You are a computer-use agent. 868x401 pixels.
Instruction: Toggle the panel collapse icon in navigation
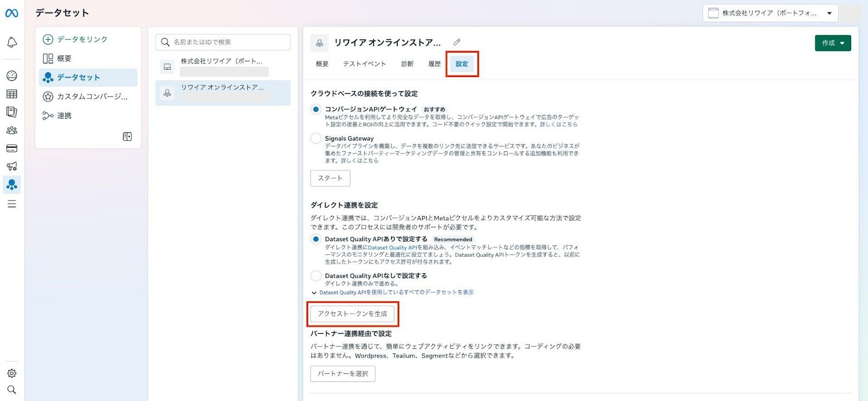(x=127, y=137)
